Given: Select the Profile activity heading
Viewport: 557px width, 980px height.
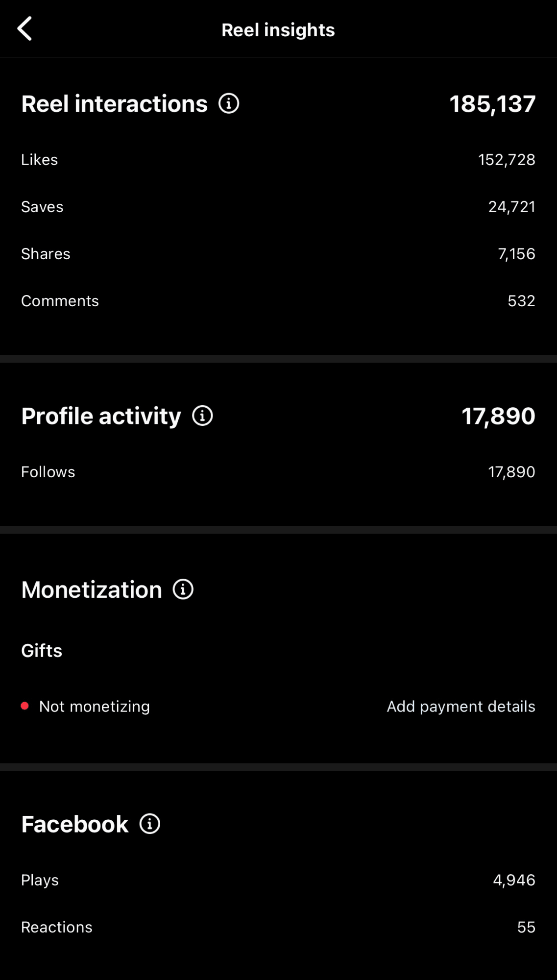Looking at the screenshot, I should tap(101, 416).
